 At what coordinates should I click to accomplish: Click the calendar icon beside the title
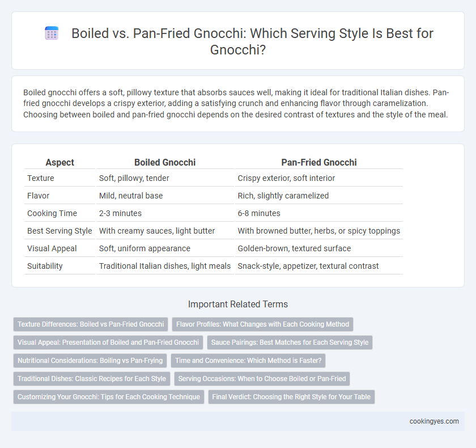coord(52,33)
